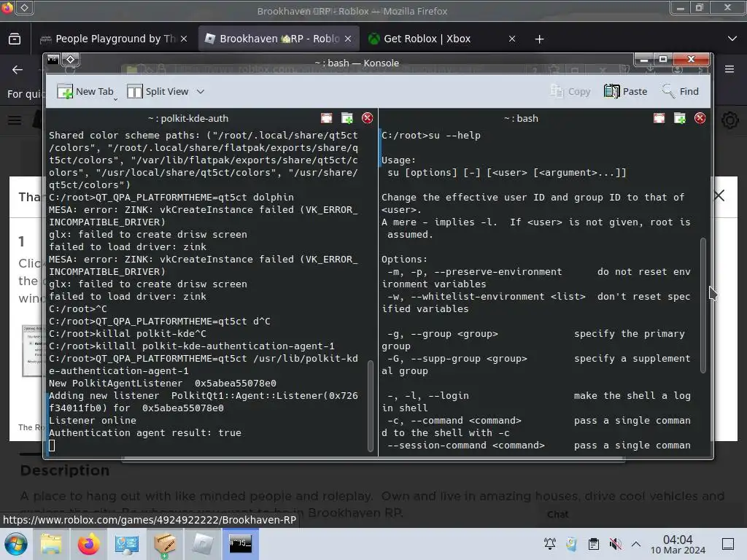Image resolution: width=747 pixels, height=560 pixels.
Task: Click the Copy toolbar button
Action: [x=570, y=91]
